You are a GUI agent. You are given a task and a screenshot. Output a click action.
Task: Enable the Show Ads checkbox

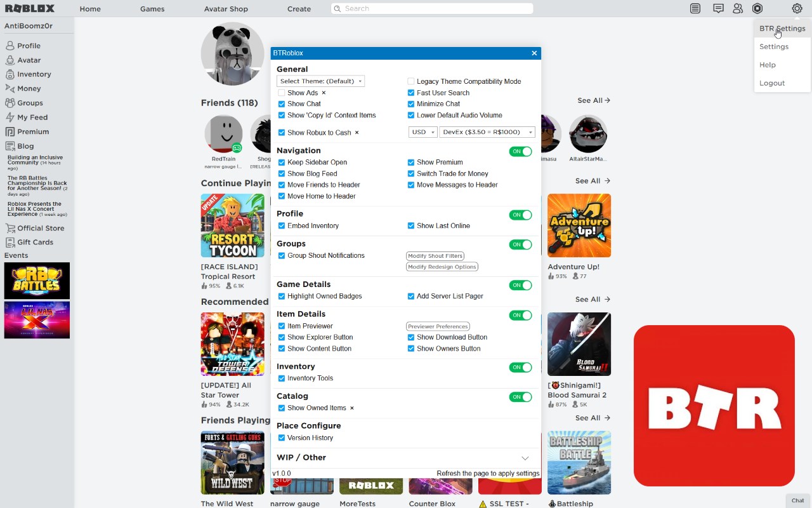pos(282,93)
